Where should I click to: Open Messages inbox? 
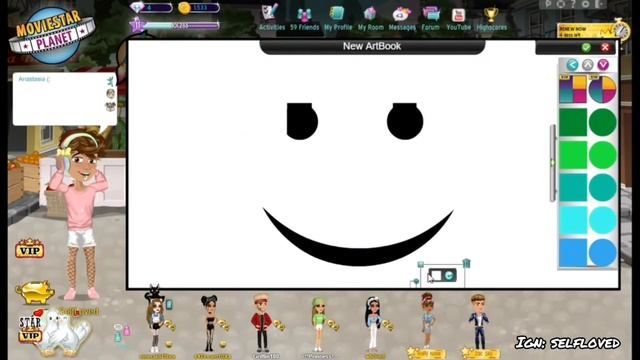pyautogui.click(x=402, y=18)
